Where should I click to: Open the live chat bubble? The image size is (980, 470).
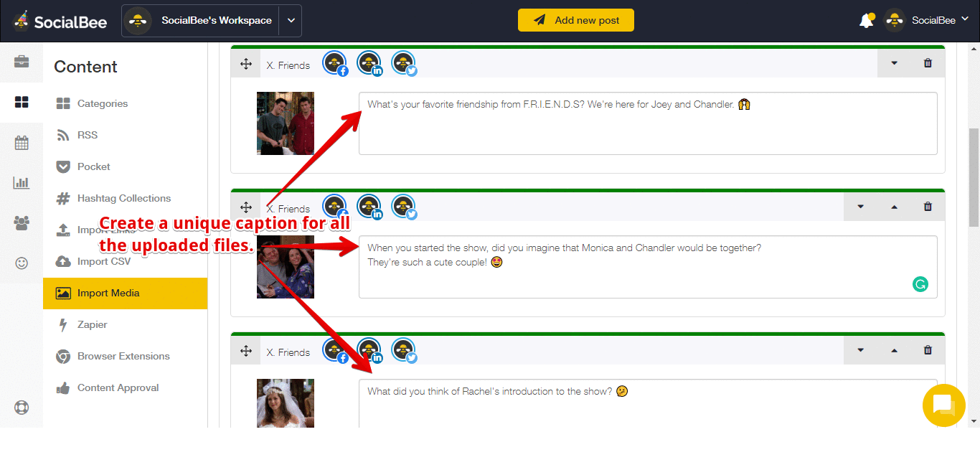click(943, 405)
